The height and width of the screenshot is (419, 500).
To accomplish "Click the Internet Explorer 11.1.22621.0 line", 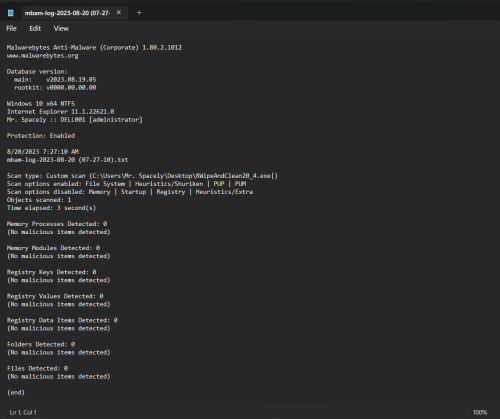I will [x=60, y=112].
